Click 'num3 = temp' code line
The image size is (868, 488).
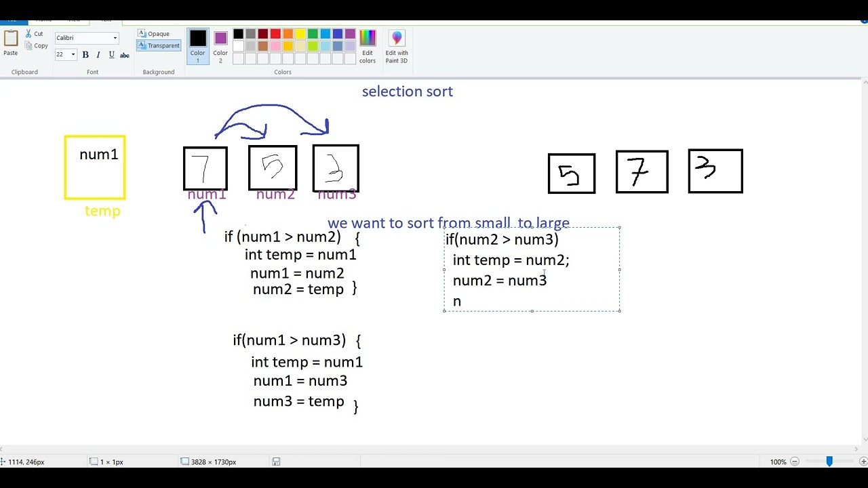click(299, 401)
